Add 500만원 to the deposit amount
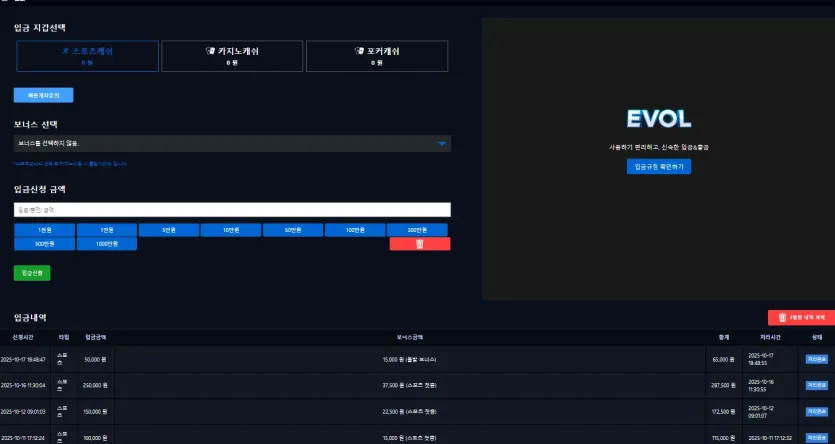The height and width of the screenshot is (444, 835). 45,244
